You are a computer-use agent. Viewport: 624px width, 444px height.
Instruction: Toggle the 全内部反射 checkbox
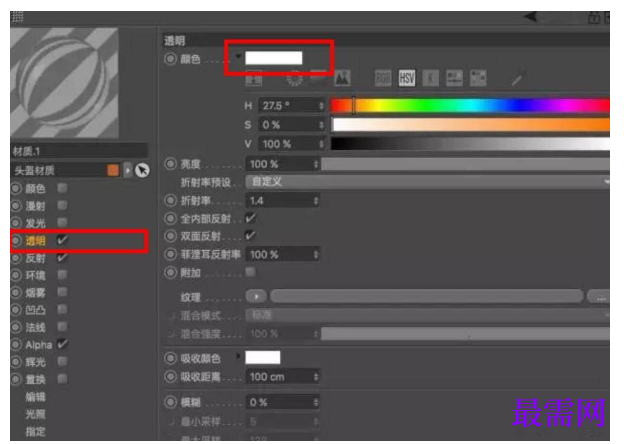[x=251, y=218]
